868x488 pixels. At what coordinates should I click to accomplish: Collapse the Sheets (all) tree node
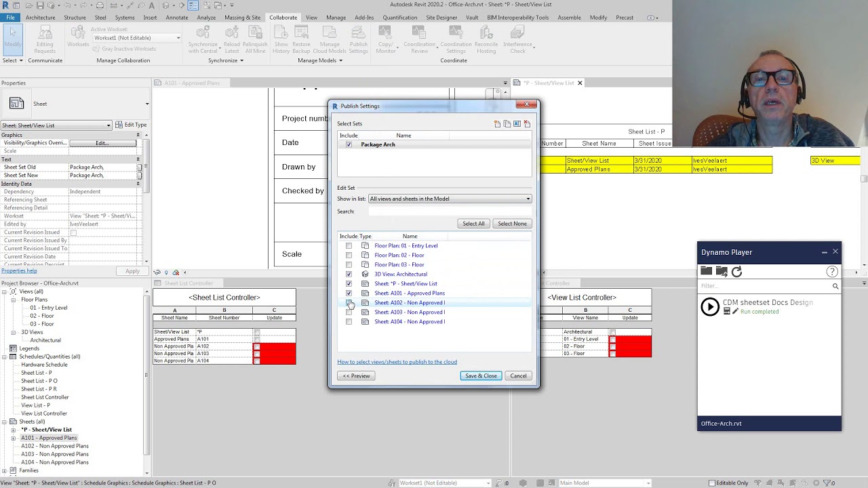click(x=5, y=422)
